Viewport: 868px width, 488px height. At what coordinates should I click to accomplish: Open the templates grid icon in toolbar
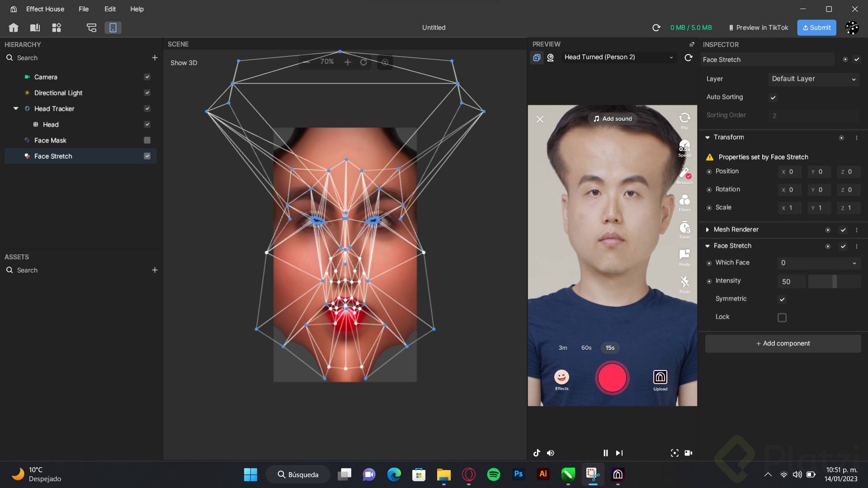(x=57, y=28)
